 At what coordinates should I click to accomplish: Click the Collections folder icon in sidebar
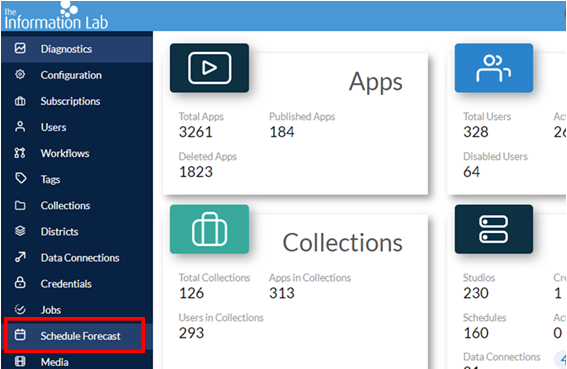point(20,205)
